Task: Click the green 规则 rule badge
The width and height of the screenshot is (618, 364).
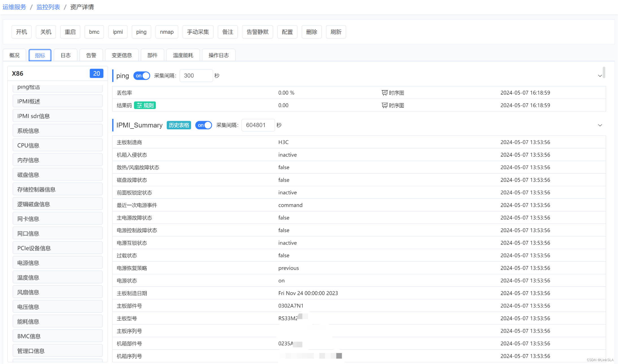Action: pos(145,105)
